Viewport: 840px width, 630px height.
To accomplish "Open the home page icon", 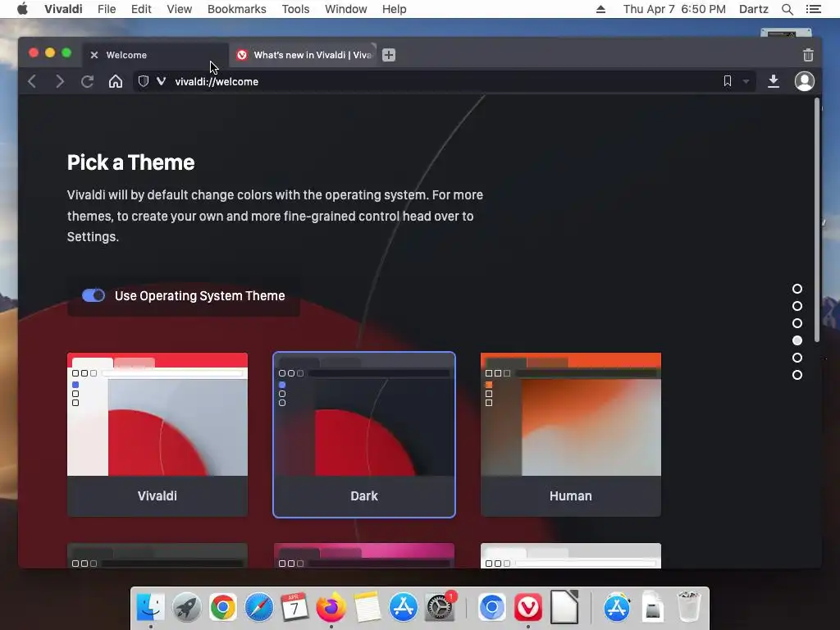I will click(115, 81).
